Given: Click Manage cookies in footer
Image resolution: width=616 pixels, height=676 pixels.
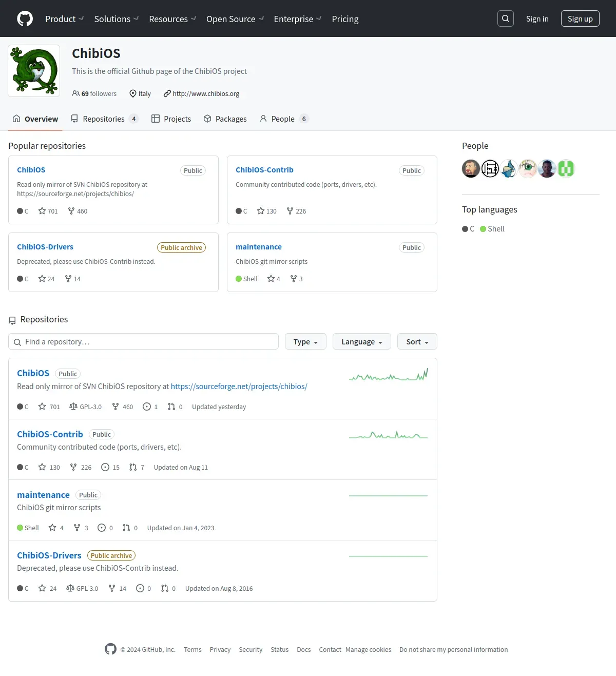Looking at the screenshot, I should pos(368,649).
